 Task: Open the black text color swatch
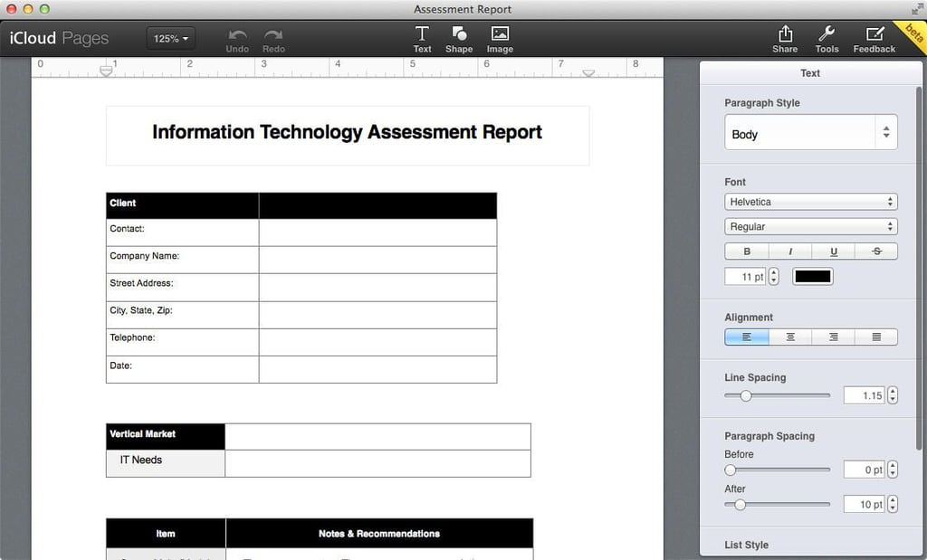coord(812,277)
